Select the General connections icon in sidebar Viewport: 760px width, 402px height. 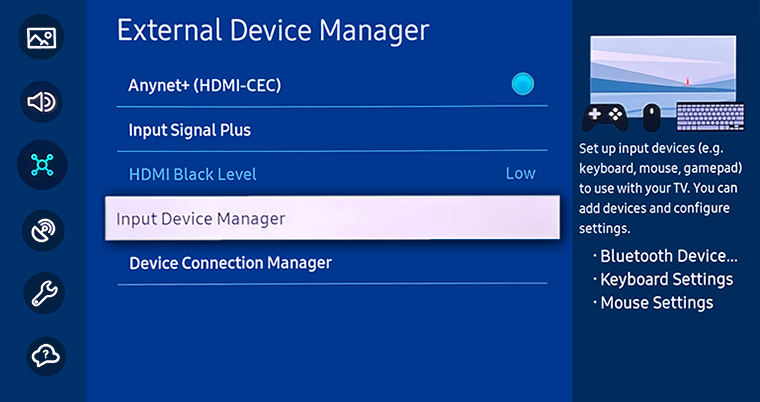[42, 165]
